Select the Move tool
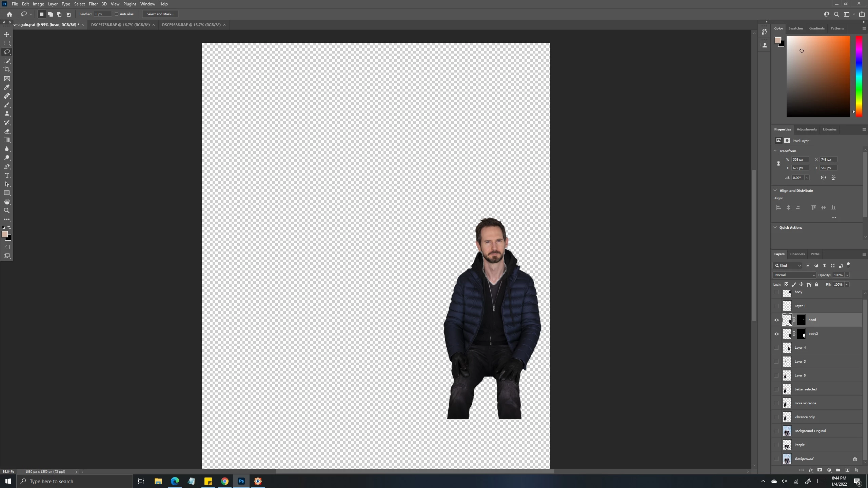 (7, 35)
